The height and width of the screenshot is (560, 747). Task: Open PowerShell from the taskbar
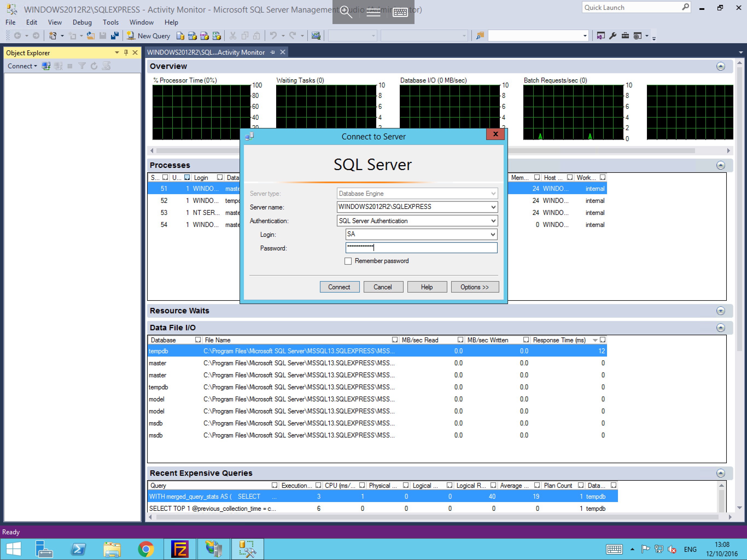point(78,549)
